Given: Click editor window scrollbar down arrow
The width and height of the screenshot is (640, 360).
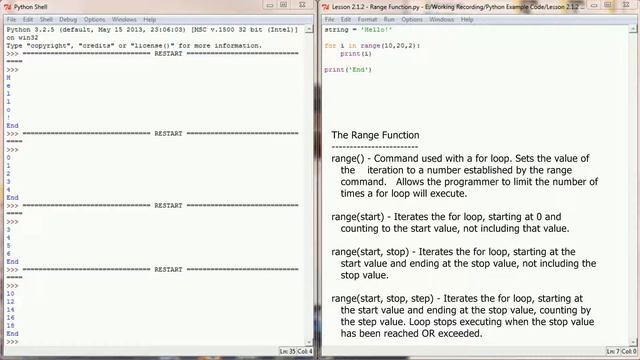Looking at the screenshot, I should coord(633,342).
